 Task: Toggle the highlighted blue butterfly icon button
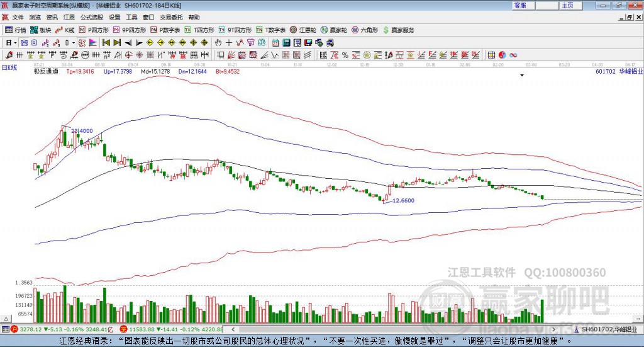pos(24,43)
